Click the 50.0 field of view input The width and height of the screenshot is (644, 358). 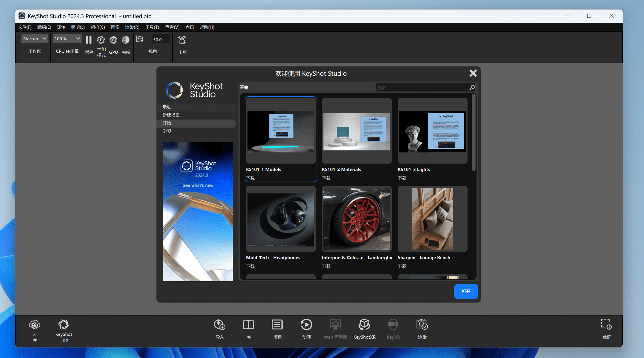[160, 39]
